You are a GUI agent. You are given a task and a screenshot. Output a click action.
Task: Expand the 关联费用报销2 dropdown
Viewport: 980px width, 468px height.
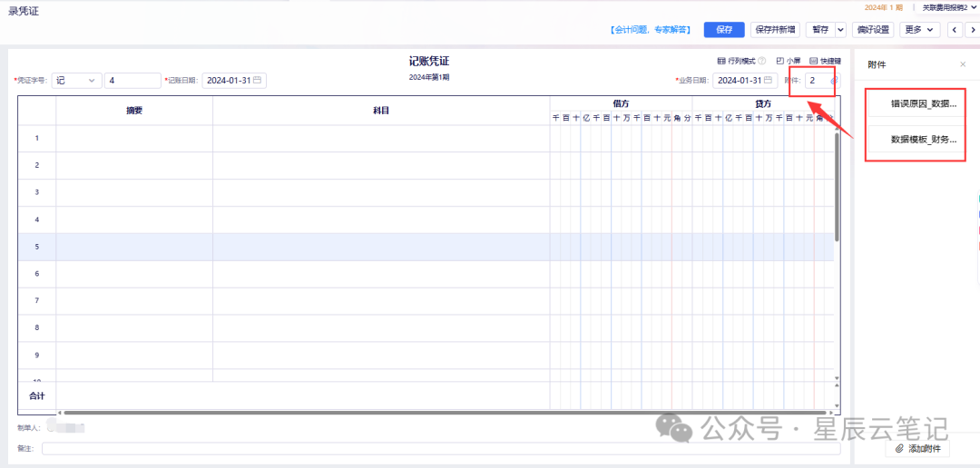click(949, 7)
